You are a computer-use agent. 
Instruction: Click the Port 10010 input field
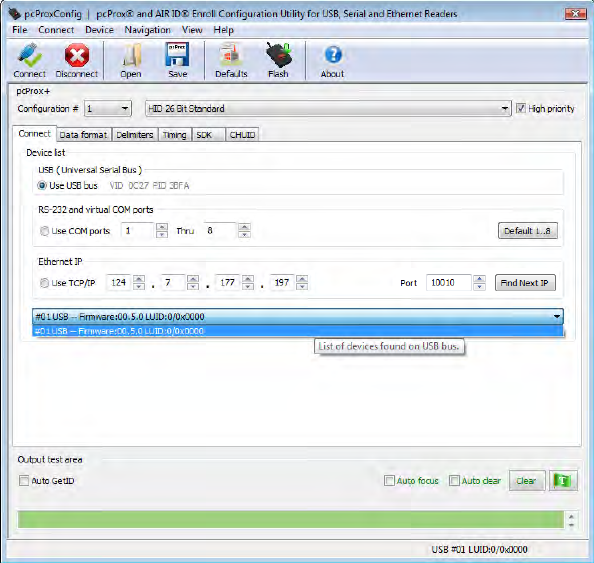449,283
